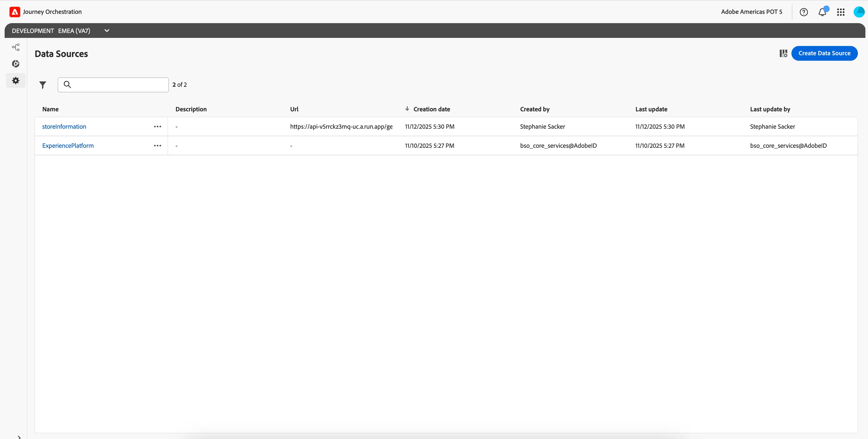Click creation date 11/10/2025 5:27 PM
868x439 pixels.
pyautogui.click(x=430, y=146)
